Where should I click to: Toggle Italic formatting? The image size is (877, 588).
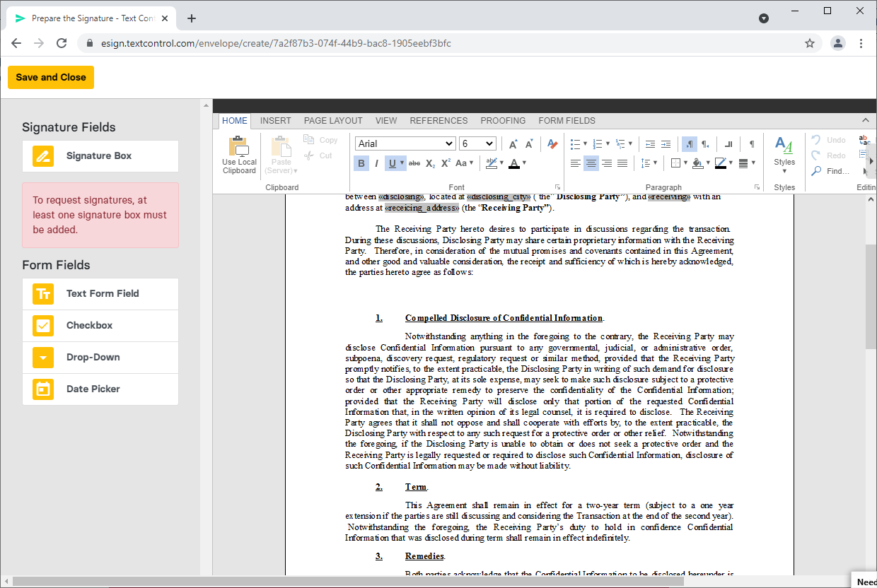(376, 163)
